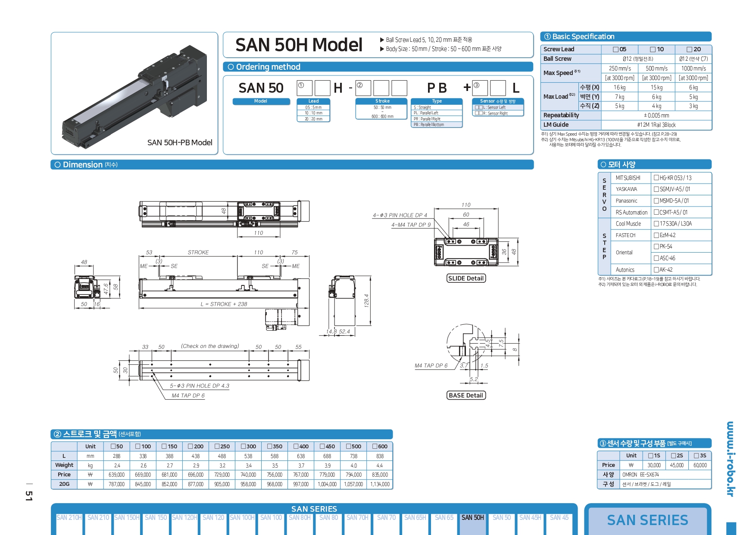Select the 1S sensor quantity checkbox

pos(651,456)
